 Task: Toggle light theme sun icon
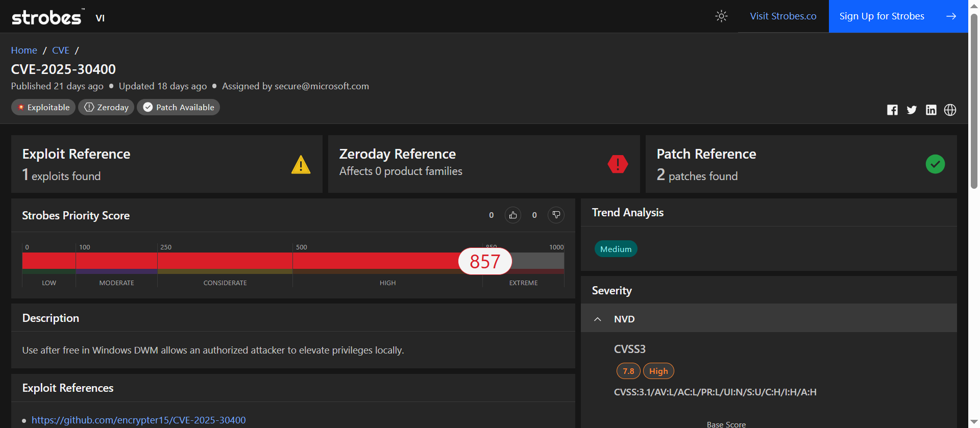pyautogui.click(x=721, y=16)
